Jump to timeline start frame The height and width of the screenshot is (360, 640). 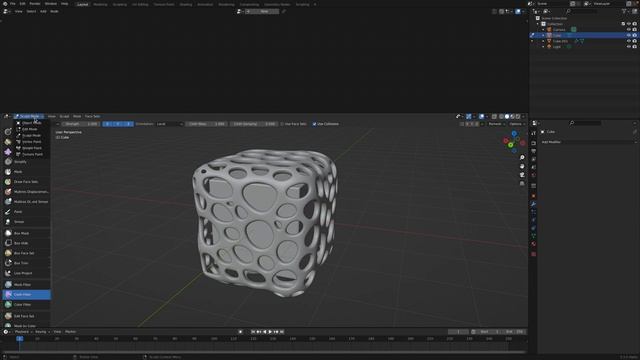point(253,332)
